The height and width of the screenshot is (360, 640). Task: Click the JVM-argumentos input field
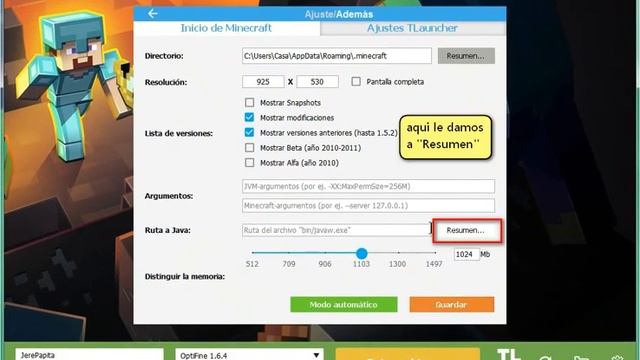click(368, 187)
